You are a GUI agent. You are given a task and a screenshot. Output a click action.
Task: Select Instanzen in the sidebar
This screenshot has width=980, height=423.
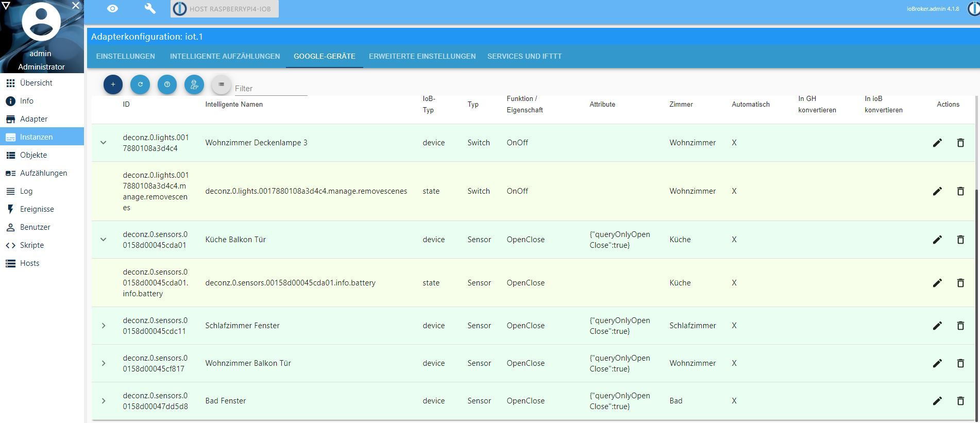pyautogui.click(x=42, y=137)
